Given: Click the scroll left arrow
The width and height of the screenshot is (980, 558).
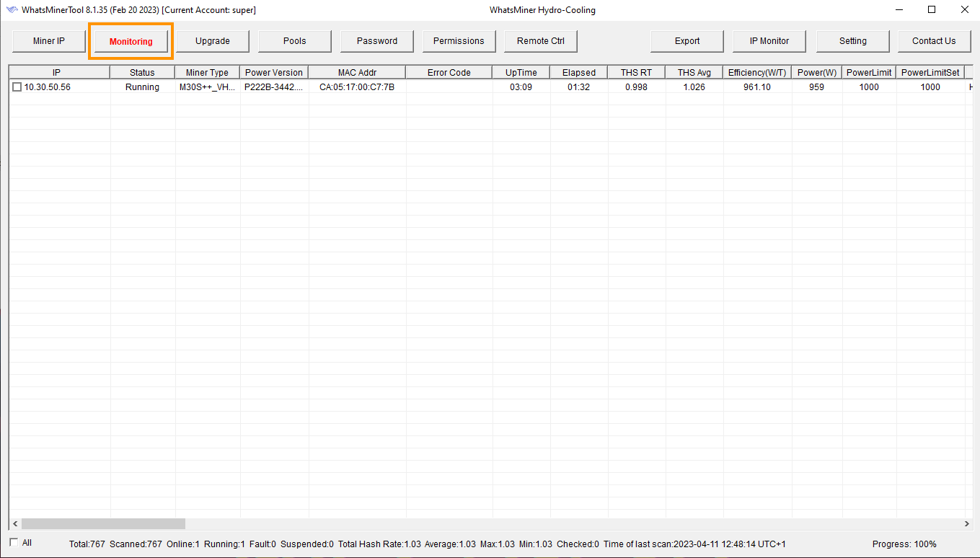Looking at the screenshot, I should (14, 524).
